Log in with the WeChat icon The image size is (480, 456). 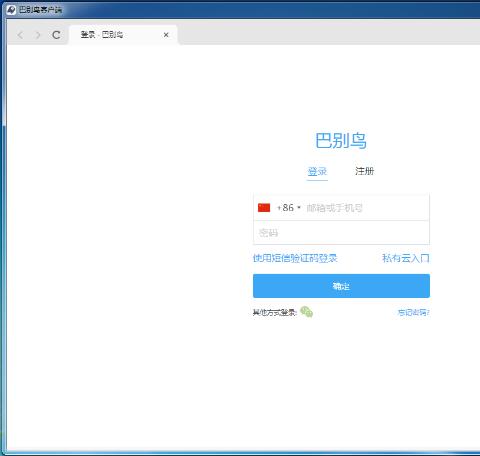(306, 312)
